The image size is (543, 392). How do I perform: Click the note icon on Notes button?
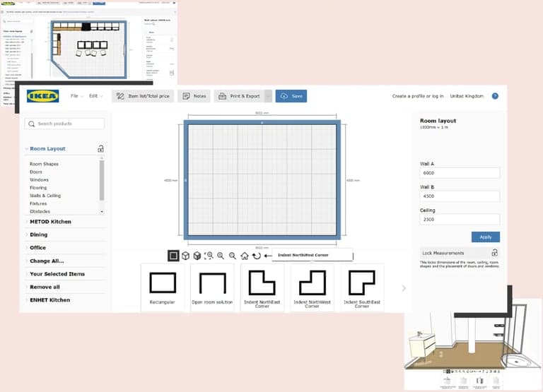(186, 96)
